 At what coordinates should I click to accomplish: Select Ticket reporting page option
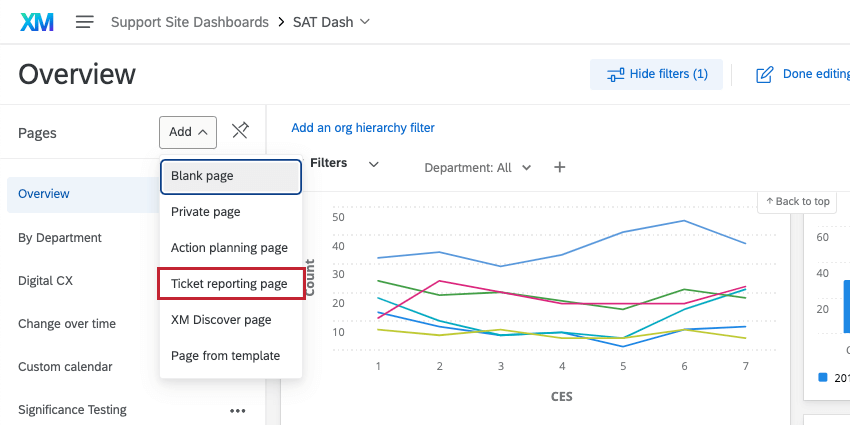tap(230, 284)
